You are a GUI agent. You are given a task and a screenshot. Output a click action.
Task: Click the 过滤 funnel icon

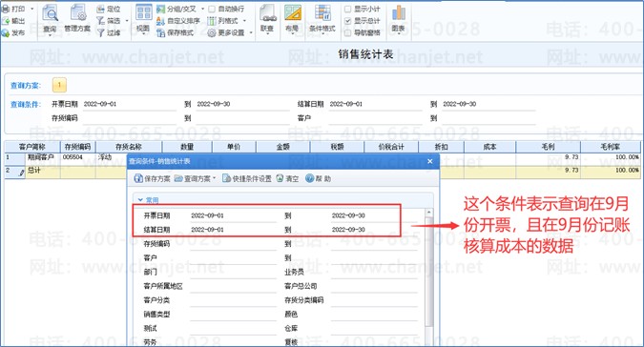pyautogui.click(x=100, y=32)
